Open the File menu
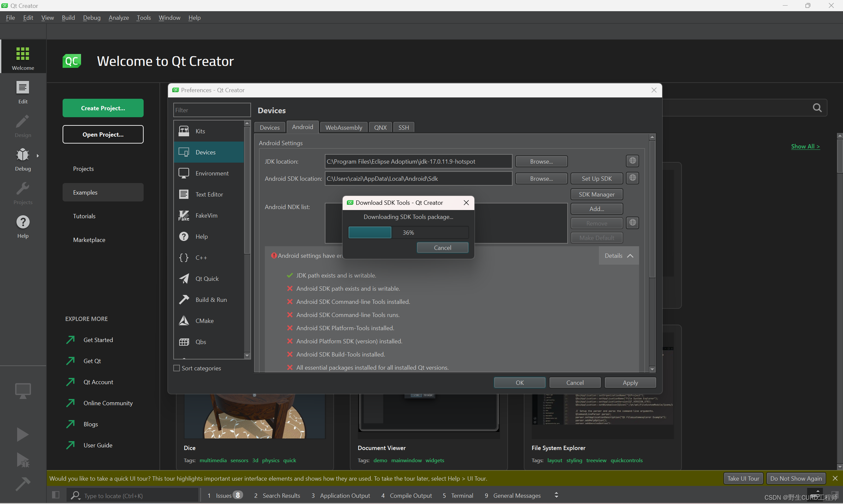Image resolution: width=843 pixels, height=504 pixels. 11,17
